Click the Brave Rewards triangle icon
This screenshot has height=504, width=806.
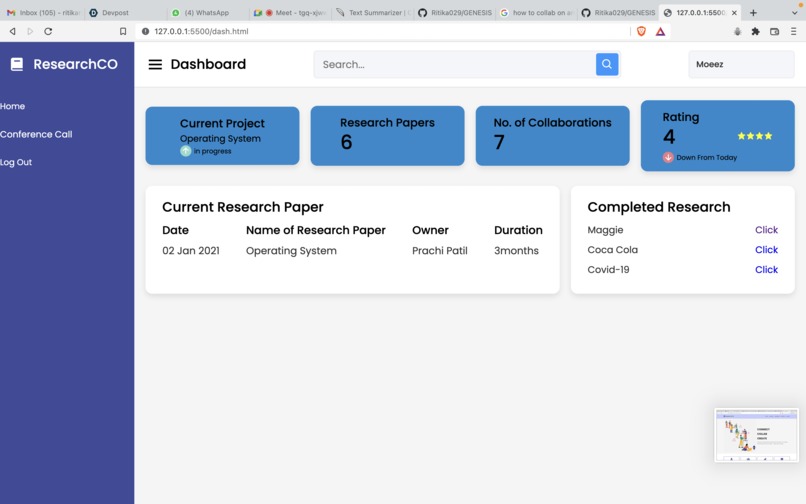click(x=661, y=31)
